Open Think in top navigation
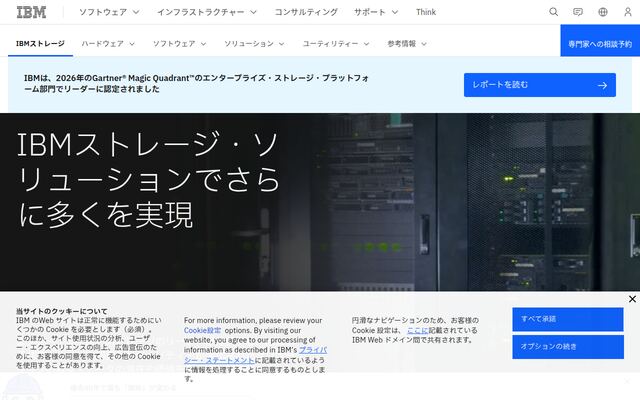 coord(426,12)
